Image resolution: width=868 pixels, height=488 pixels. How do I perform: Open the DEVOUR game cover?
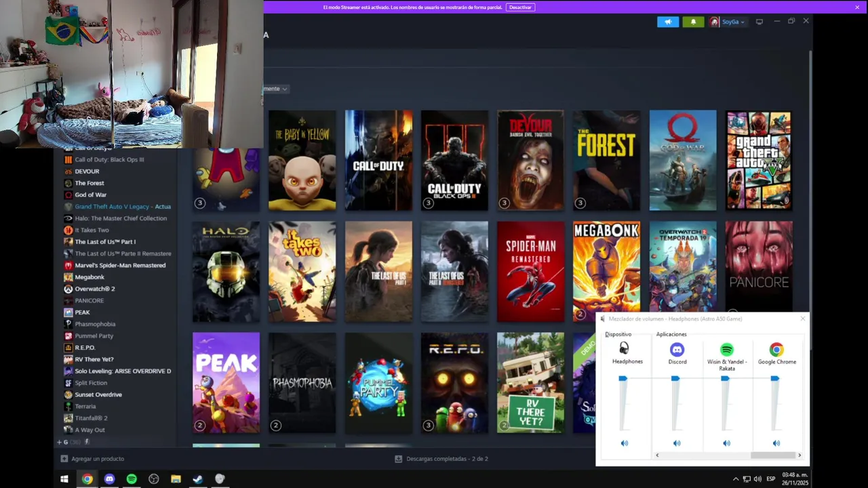[x=530, y=160]
